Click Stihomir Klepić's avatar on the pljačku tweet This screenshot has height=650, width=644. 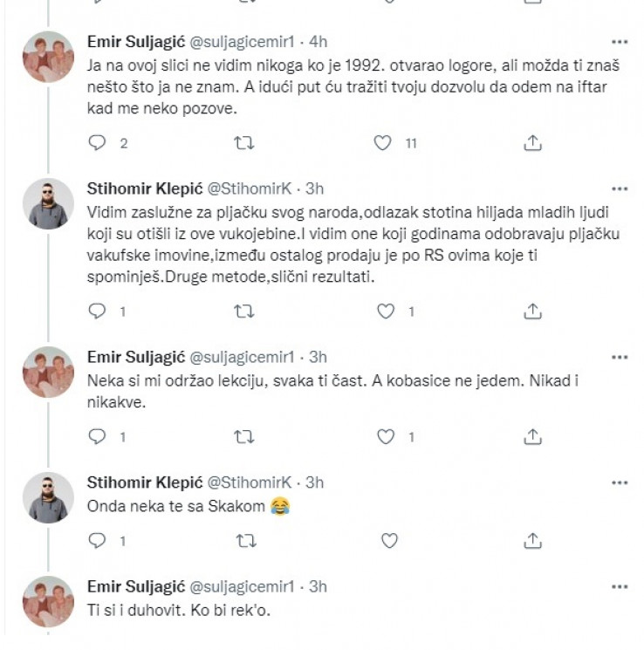tap(48, 204)
